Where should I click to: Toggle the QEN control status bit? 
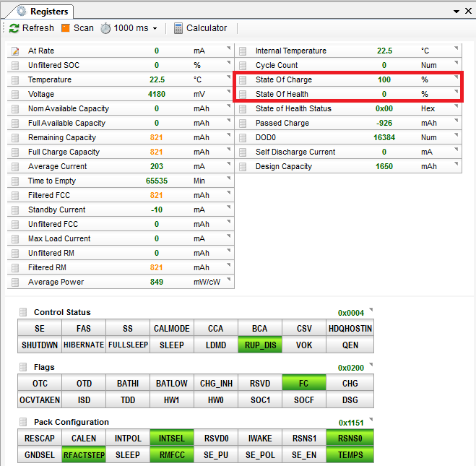pos(350,345)
